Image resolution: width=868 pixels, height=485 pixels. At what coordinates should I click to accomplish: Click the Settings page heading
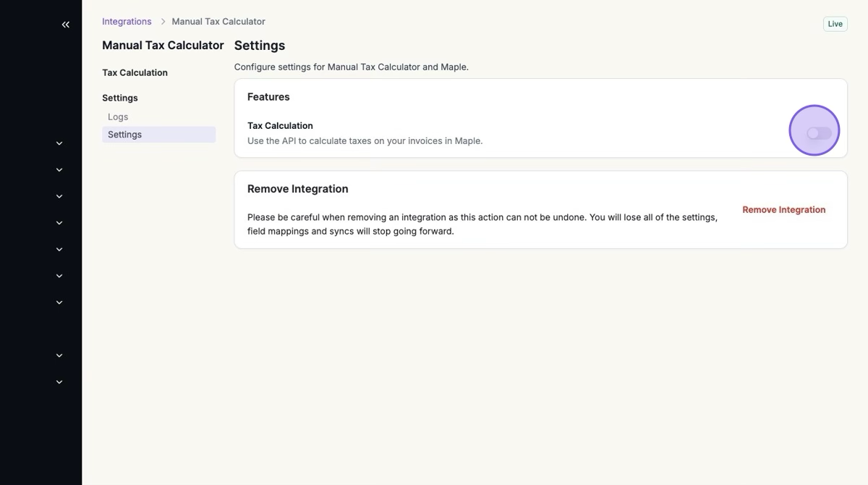pyautogui.click(x=260, y=46)
